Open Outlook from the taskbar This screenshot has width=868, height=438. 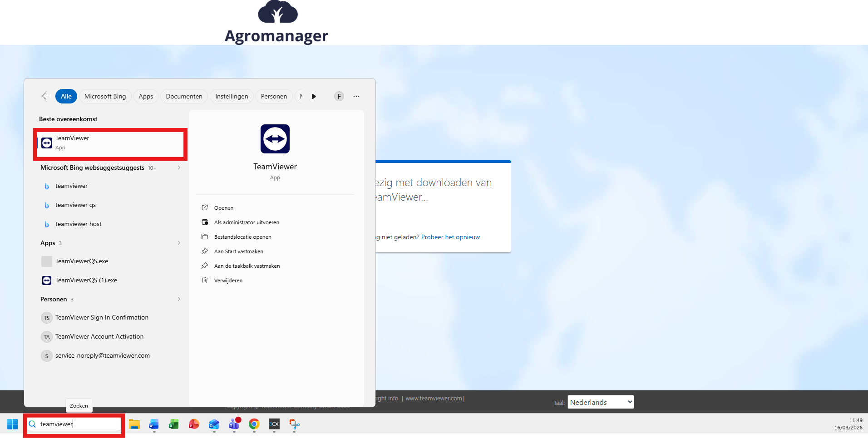(214, 424)
